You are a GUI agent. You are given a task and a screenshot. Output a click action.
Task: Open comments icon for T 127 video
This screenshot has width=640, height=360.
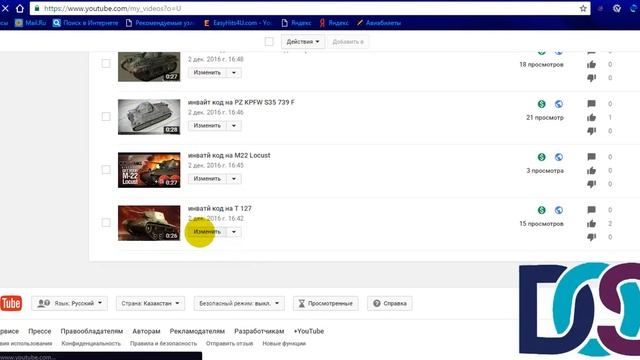pyautogui.click(x=591, y=210)
